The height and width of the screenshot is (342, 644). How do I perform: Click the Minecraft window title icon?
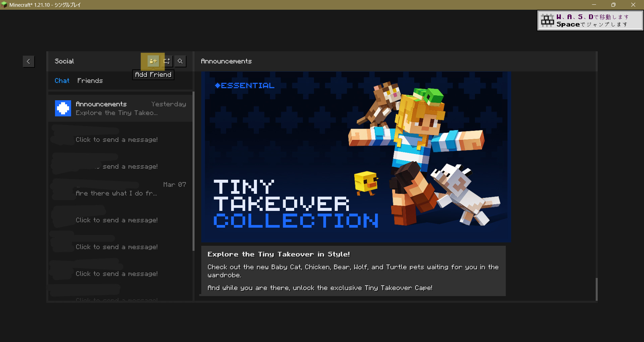click(x=4, y=5)
